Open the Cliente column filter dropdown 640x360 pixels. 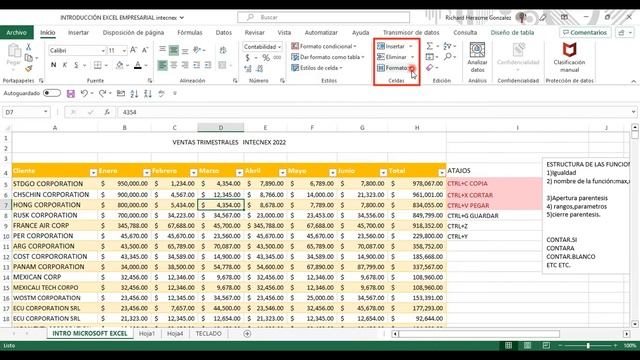coord(93,173)
